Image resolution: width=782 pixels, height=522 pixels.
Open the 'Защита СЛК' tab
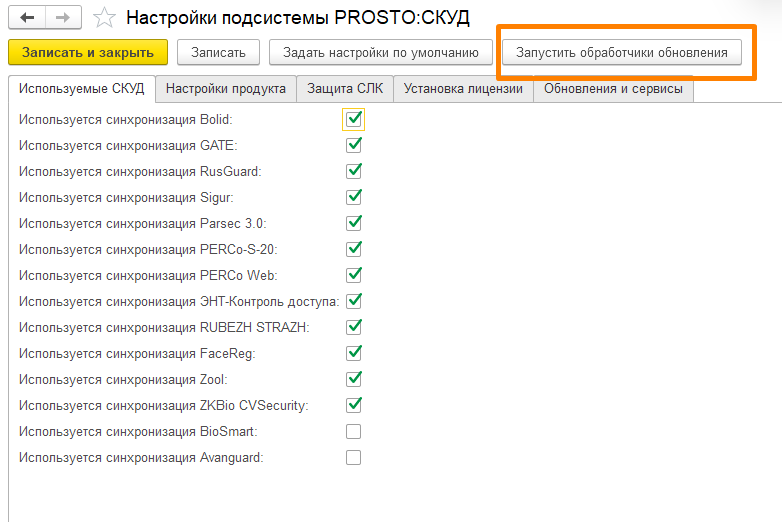click(x=345, y=89)
